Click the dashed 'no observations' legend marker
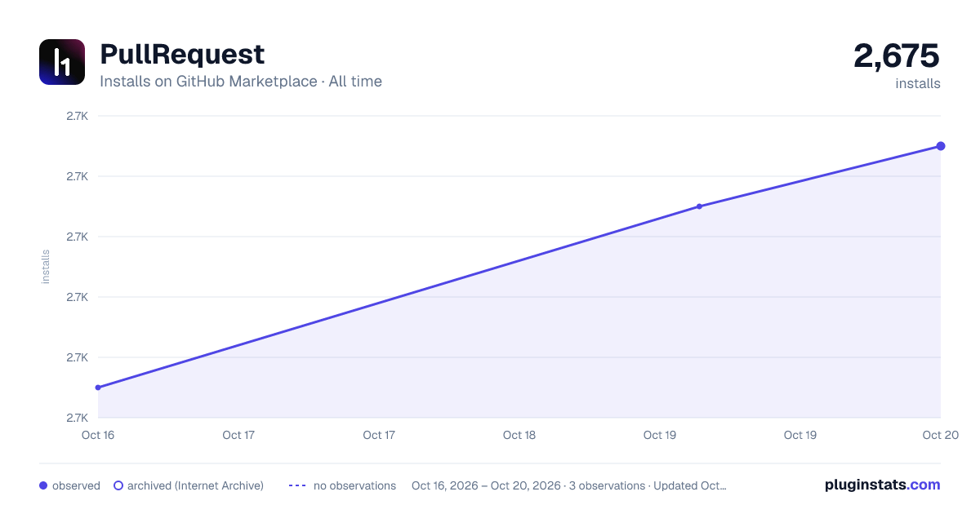The width and height of the screenshot is (980, 514). tap(297, 485)
